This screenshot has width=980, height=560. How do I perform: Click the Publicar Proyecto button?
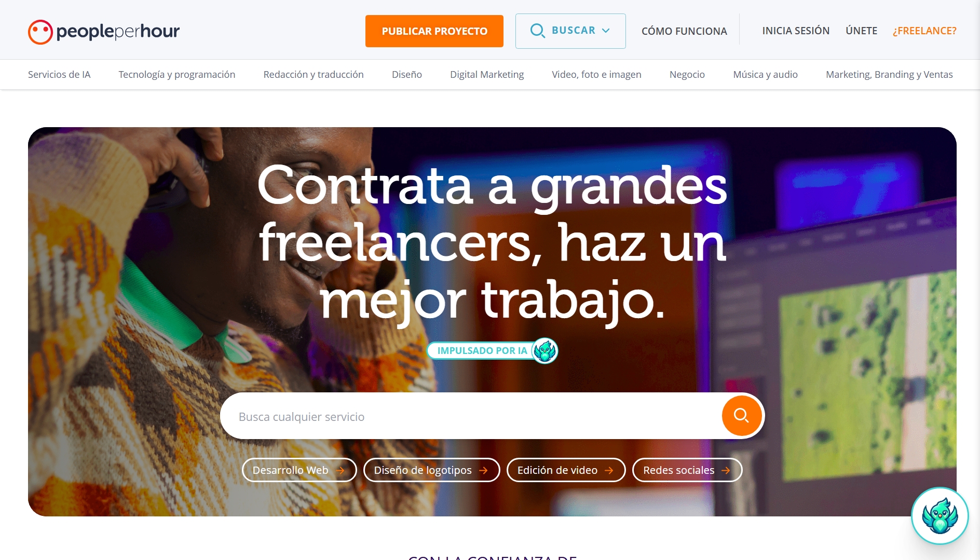tap(434, 31)
